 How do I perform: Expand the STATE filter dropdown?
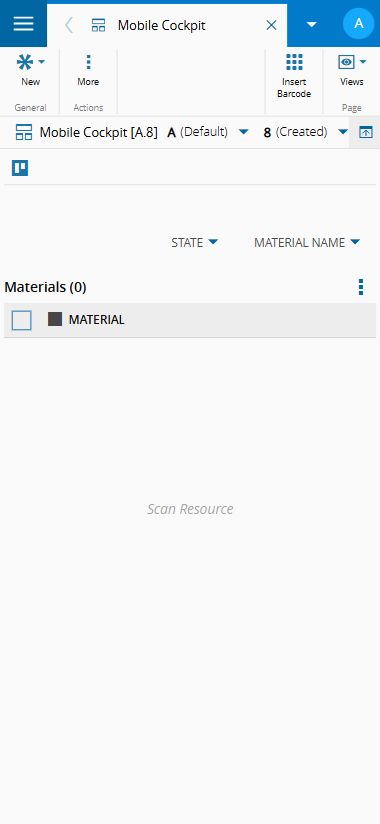click(194, 242)
